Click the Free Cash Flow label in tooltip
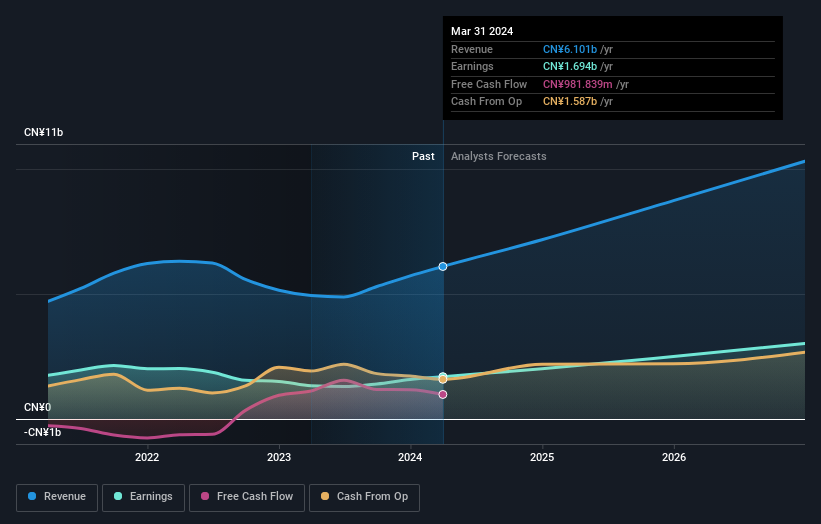Viewport: 821px width, 524px height. [x=489, y=84]
